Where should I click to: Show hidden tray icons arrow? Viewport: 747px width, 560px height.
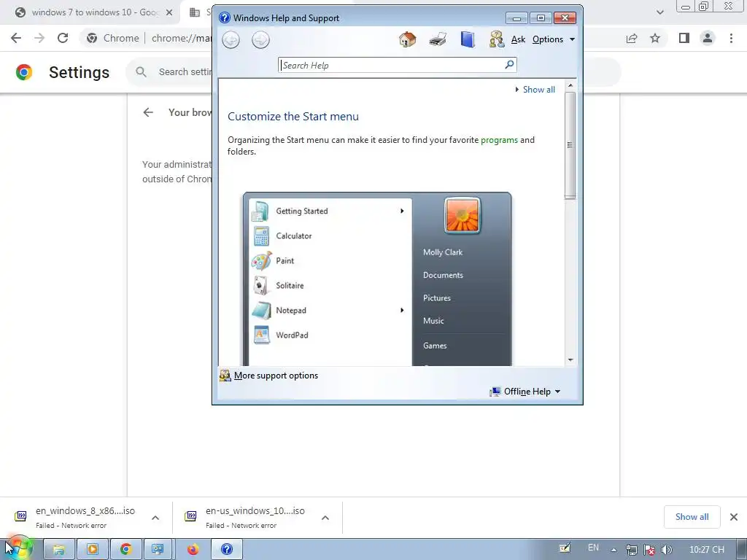click(614, 550)
